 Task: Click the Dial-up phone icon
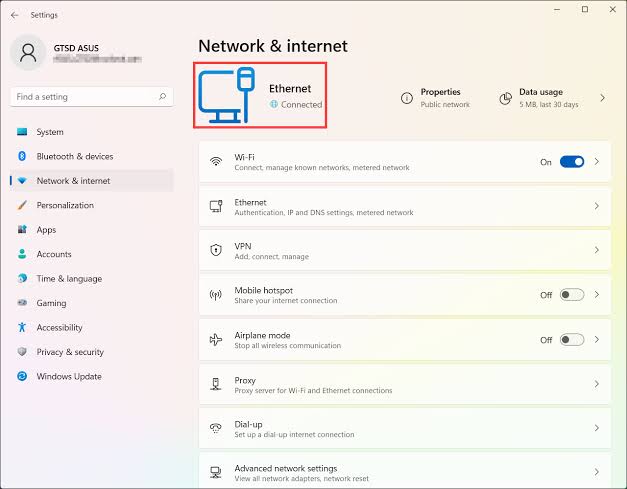click(x=215, y=429)
